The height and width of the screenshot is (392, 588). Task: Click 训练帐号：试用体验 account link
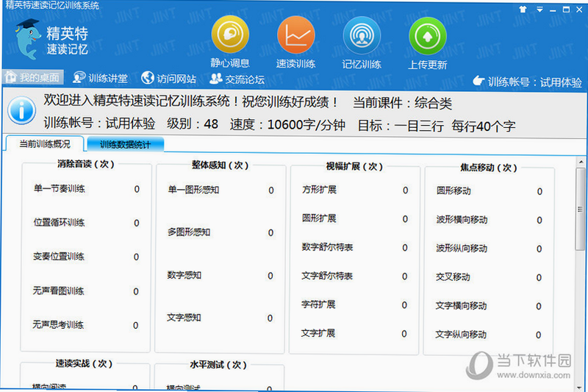[x=527, y=82]
